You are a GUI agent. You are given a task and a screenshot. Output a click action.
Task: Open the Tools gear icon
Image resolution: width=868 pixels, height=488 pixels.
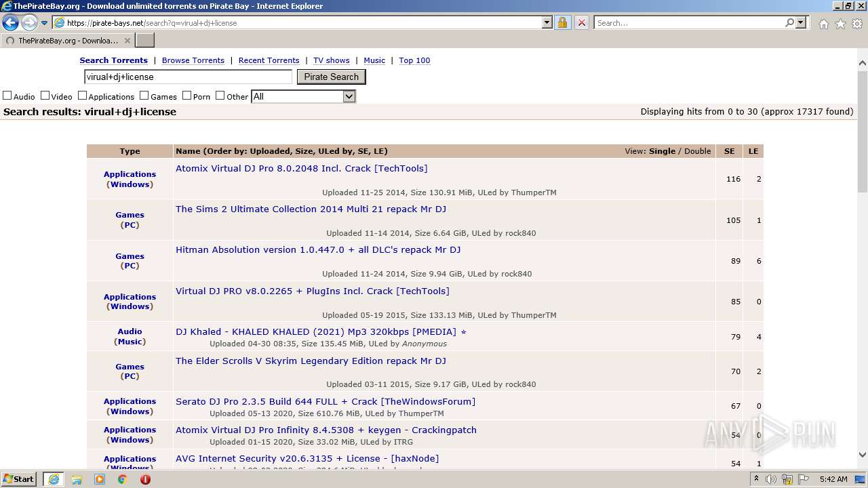(x=856, y=24)
